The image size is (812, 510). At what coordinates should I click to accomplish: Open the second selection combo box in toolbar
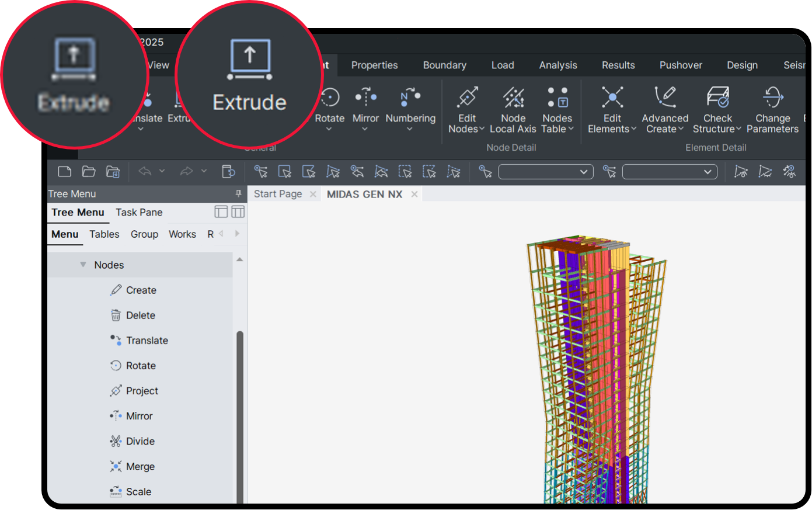tap(670, 172)
